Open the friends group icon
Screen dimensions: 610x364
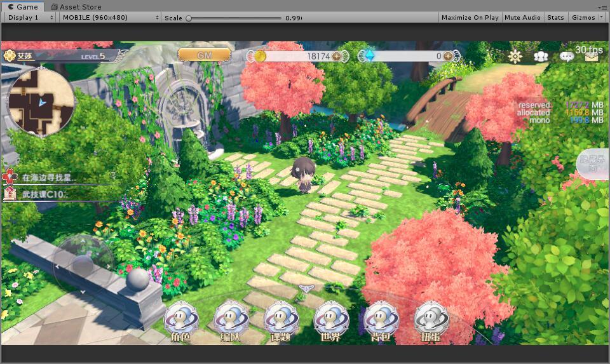pyautogui.click(x=540, y=57)
